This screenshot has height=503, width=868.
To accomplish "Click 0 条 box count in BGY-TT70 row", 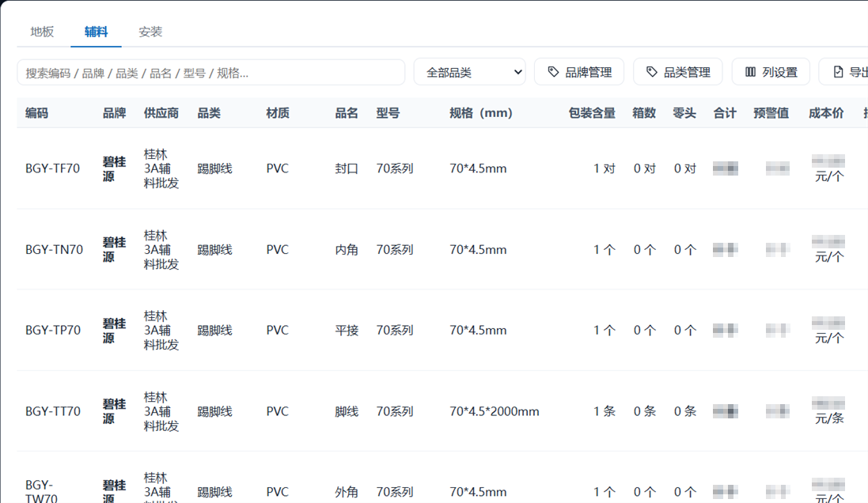I will (645, 411).
